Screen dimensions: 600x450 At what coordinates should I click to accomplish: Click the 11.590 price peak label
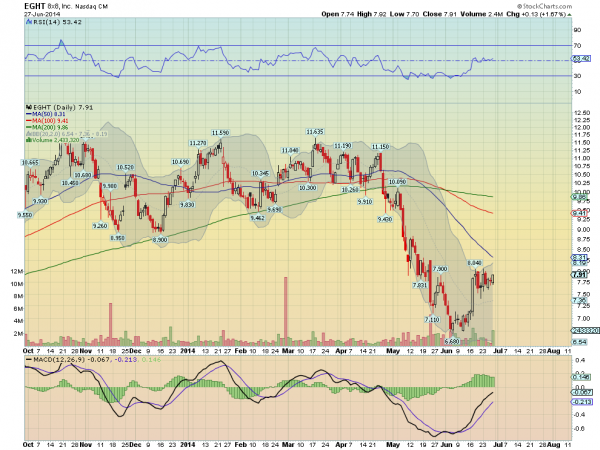[x=220, y=133]
